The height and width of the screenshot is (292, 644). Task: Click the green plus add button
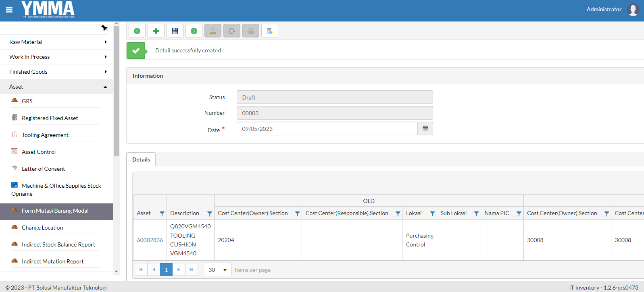pyautogui.click(x=156, y=31)
